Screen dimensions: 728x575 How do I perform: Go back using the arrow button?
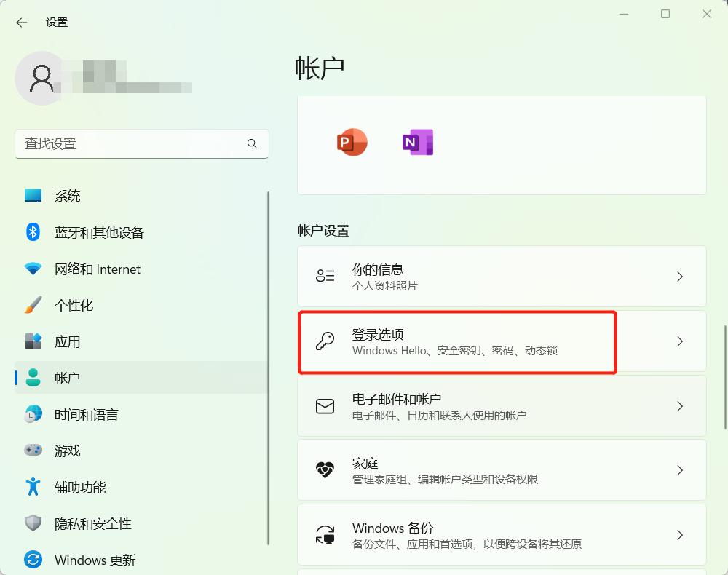click(x=21, y=23)
